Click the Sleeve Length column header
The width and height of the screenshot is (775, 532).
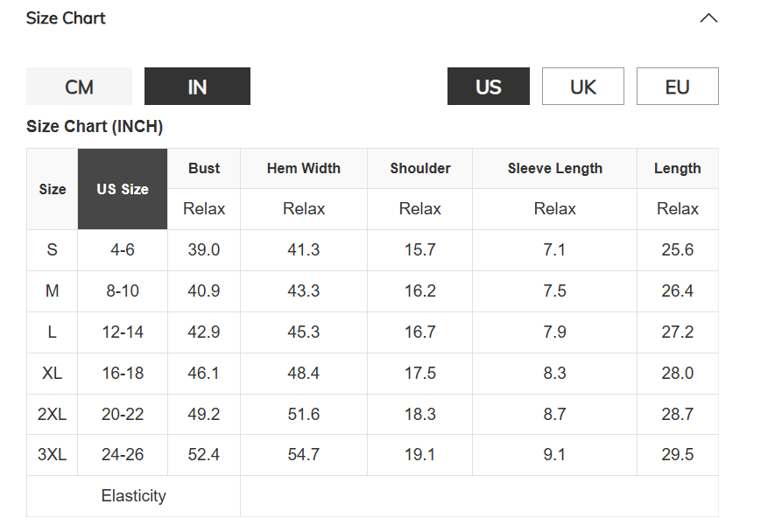555,168
